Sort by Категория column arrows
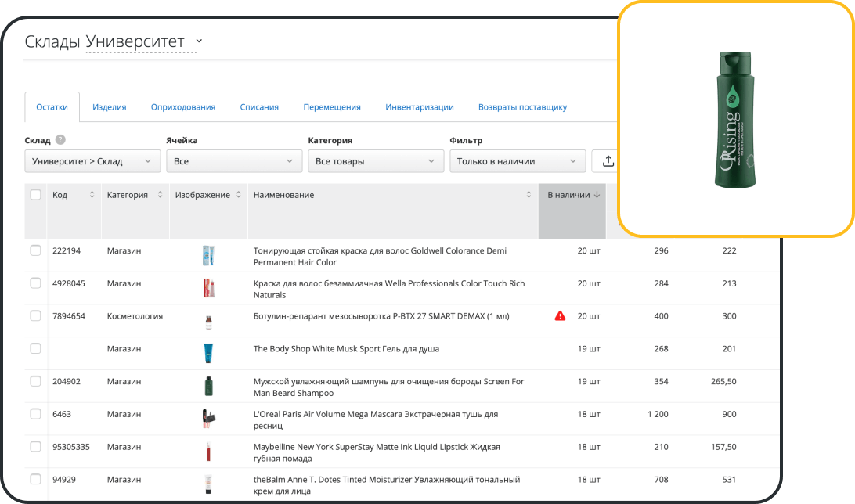Image resolution: width=855 pixels, height=504 pixels. [161, 195]
